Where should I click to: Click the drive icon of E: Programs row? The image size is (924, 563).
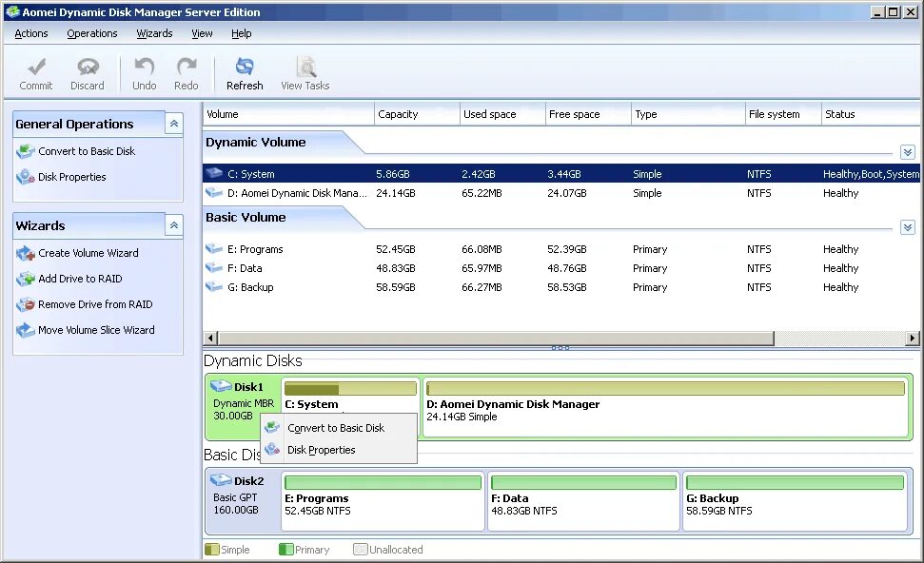(213, 248)
